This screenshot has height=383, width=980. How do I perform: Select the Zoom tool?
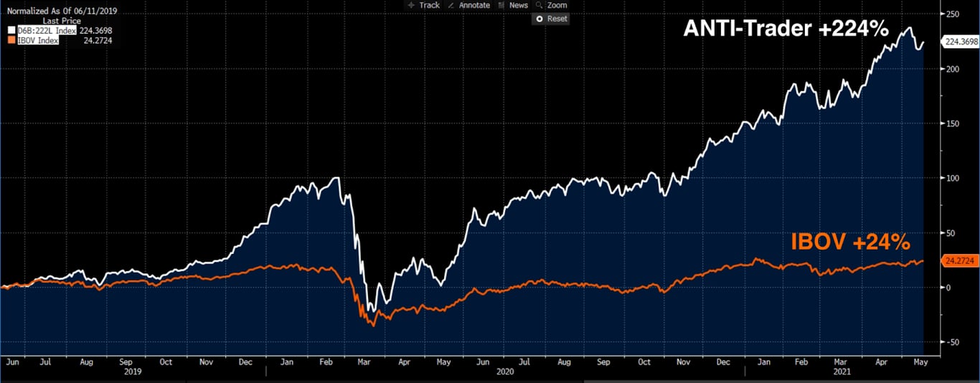pyautogui.click(x=551, y=5)
